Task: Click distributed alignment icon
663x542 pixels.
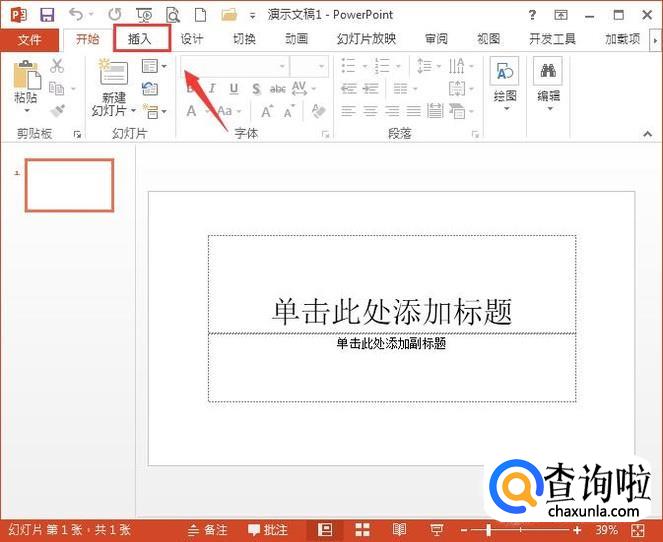Action: (x=435, y=111)
